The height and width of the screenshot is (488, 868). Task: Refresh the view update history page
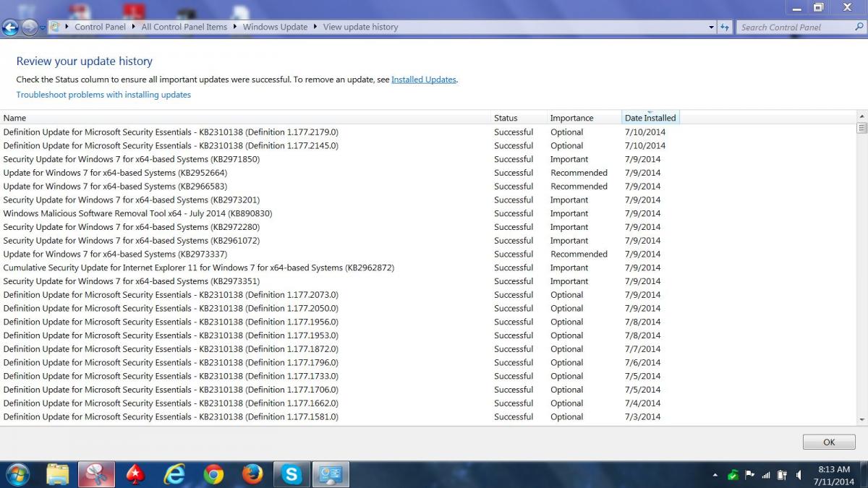724,27
